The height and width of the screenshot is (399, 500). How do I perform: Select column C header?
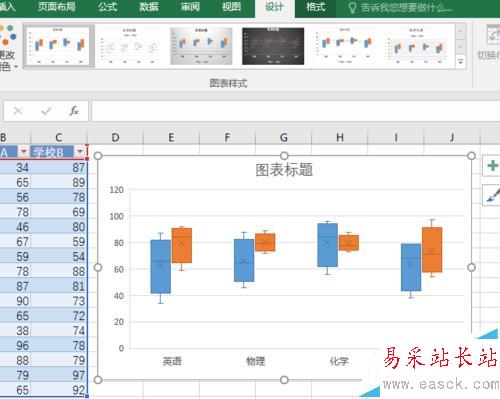click(x=59, y=137)
